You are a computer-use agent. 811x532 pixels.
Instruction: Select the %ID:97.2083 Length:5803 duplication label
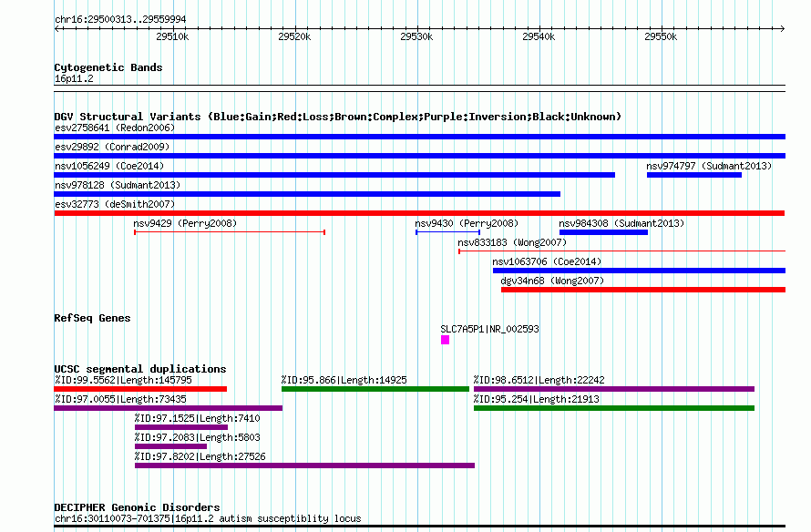[x=197, y=437]
